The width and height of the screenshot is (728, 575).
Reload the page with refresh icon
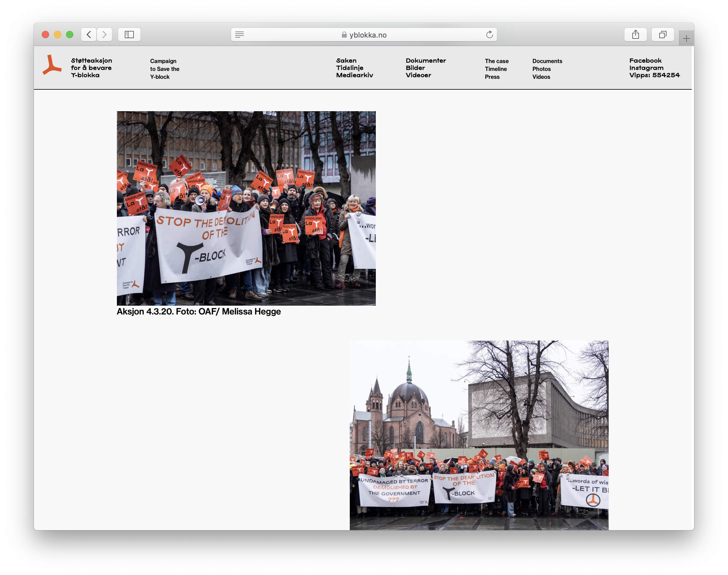click(x=489, y=34)
